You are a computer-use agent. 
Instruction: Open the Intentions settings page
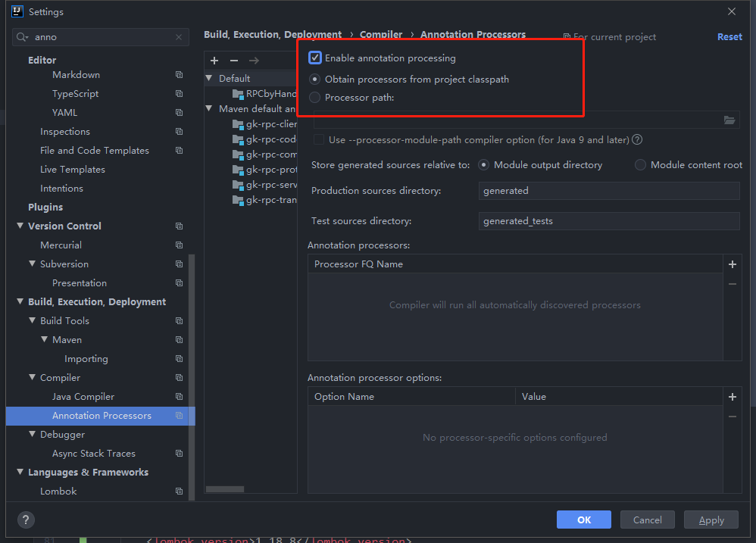click(x=61, y=189)
